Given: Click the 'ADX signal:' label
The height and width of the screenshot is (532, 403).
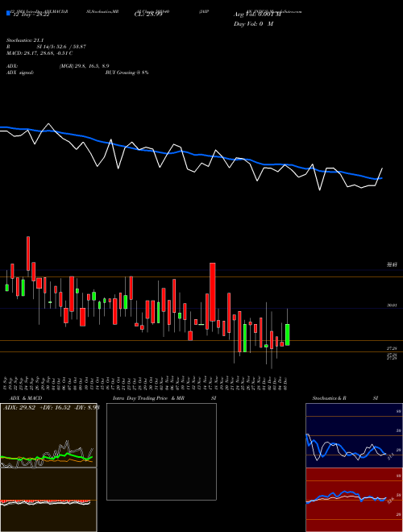Looking at the screenshot, I should (x=19, y=73).
